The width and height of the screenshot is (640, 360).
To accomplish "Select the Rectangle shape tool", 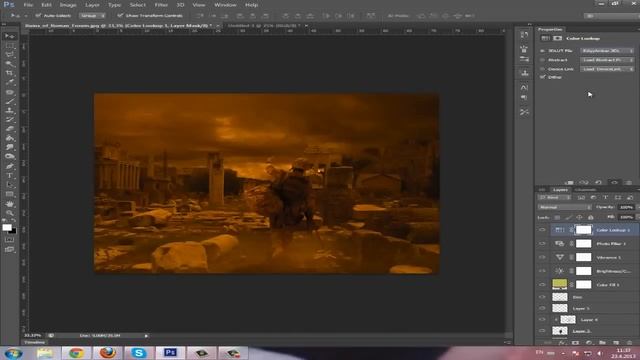I will (9, 194).
